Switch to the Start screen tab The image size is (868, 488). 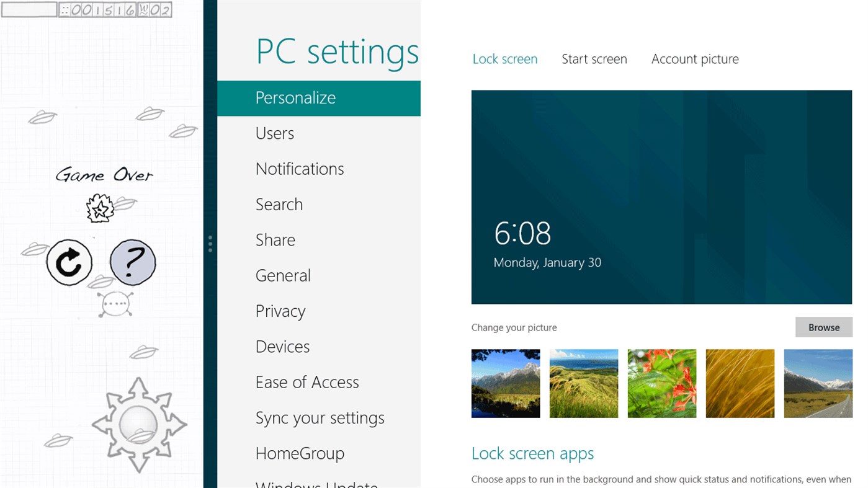tap(594, 60)
